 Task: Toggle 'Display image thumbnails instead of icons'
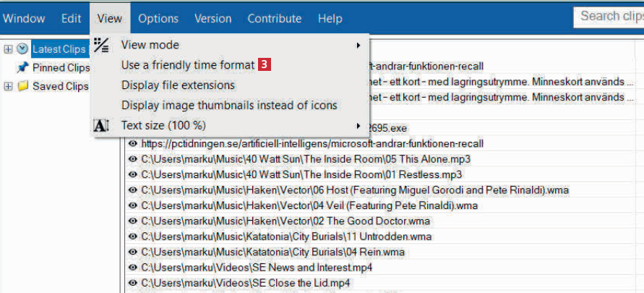[x=229, y=106]
